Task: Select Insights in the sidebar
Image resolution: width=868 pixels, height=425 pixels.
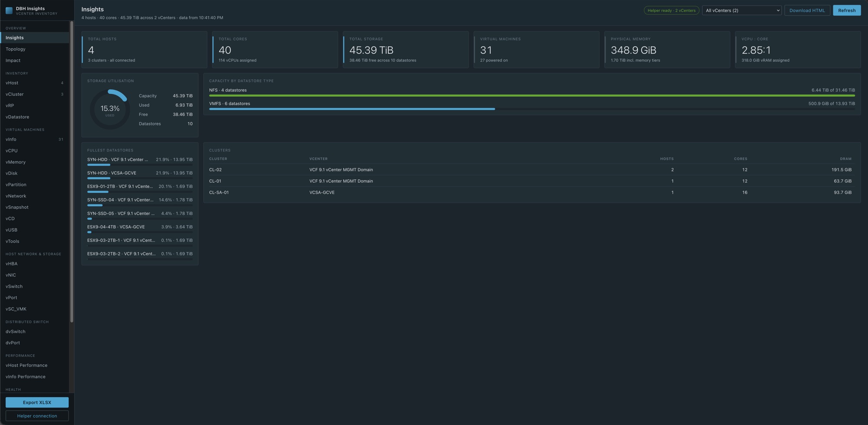Action: point(35,38)
